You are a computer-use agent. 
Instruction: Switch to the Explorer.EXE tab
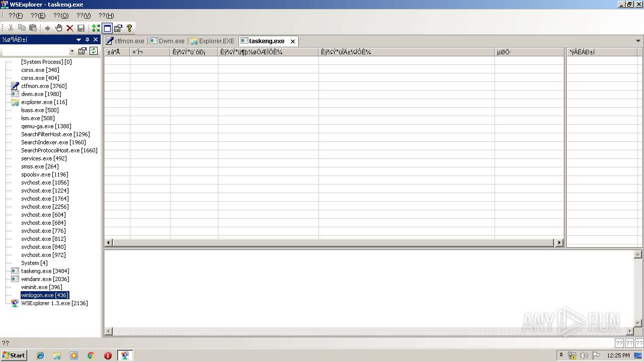212,41
